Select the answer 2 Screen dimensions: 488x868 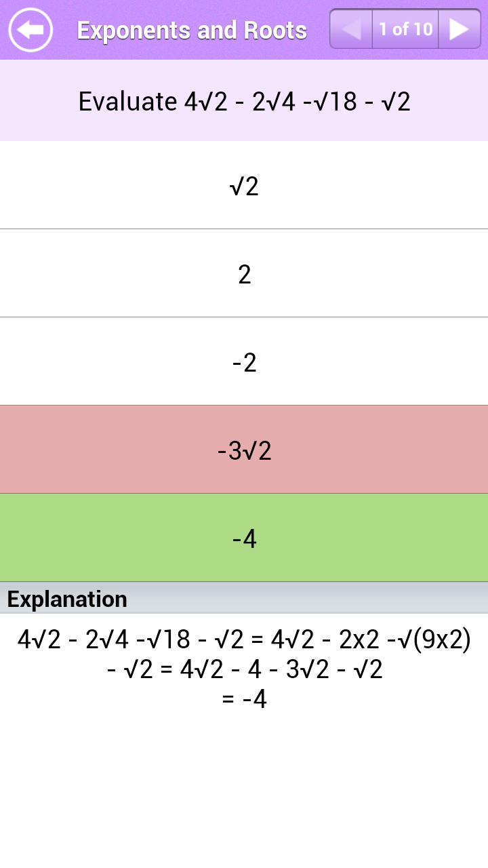coord(244,273)
